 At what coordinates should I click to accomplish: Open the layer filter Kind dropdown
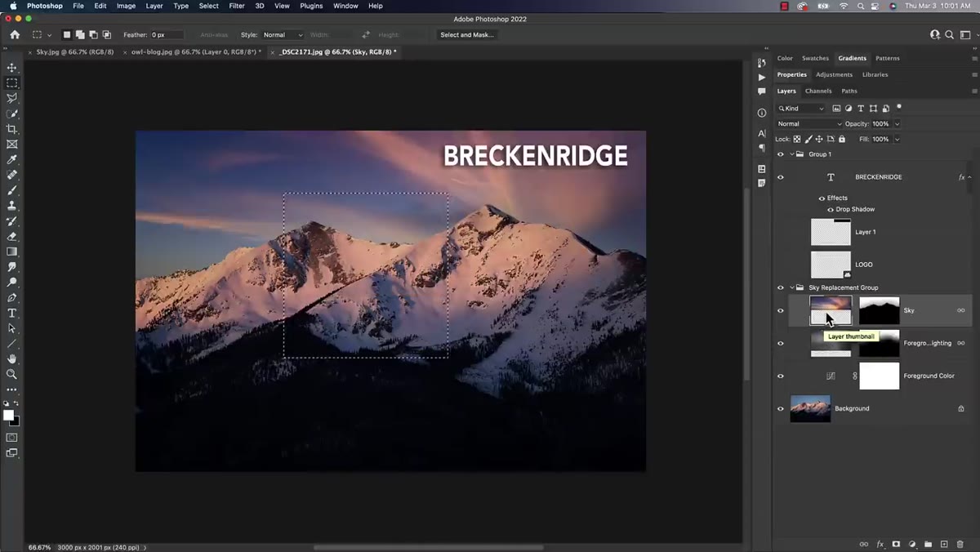801,108
